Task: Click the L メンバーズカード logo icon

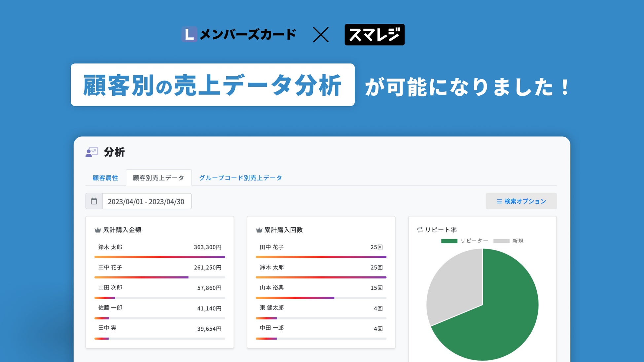Action: tap(189, 34)
